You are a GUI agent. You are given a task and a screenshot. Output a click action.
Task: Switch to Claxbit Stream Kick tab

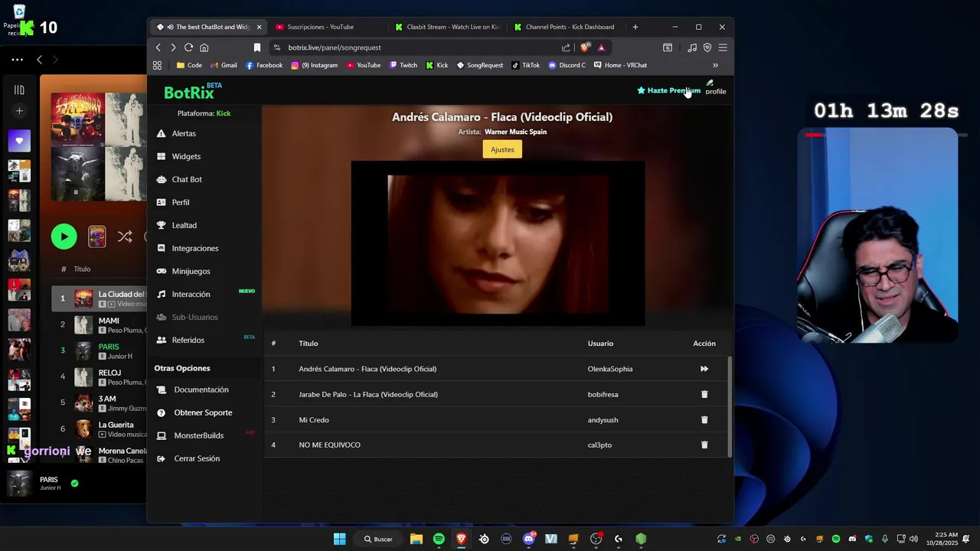tap(448, 27)
